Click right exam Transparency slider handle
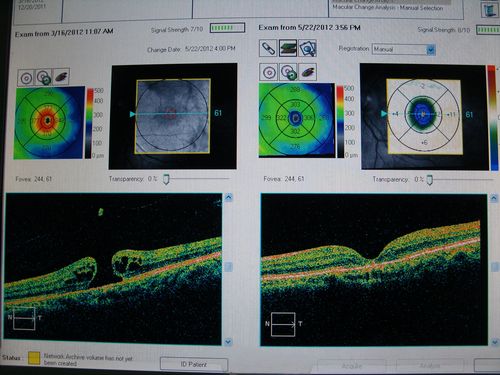Screen dimensions: 500x375 pyautogui.click(x=430, y=180)
